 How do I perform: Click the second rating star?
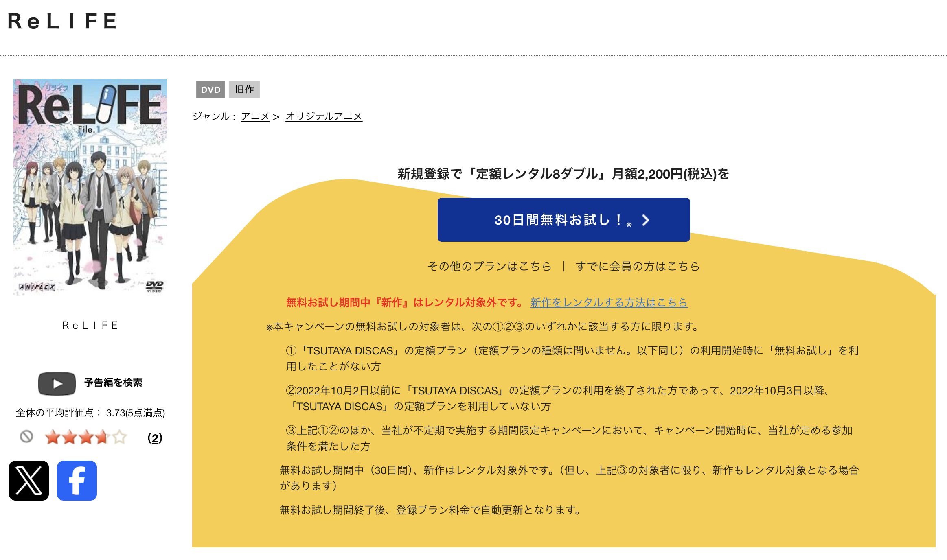(x=70, y=437)
